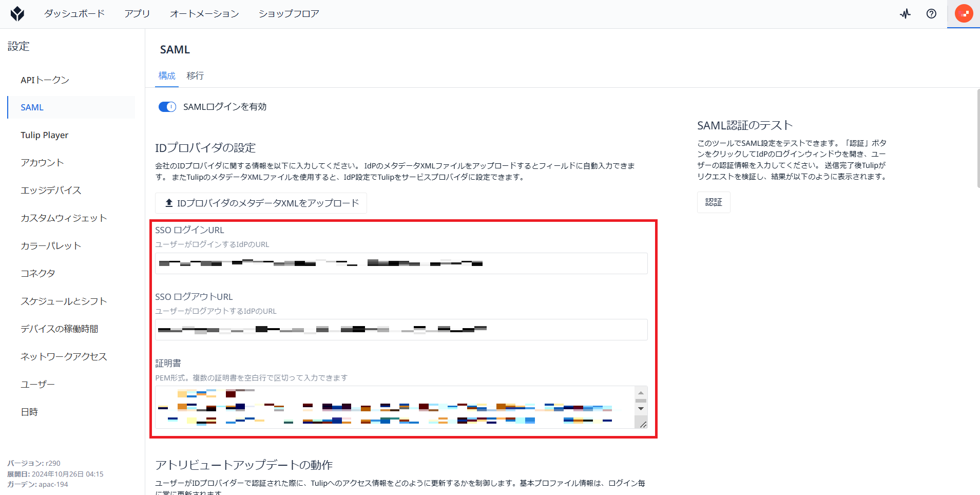
Task: Click the certificate box scroll up arrow
Action: pyautogui.click(x=641, y=393)
